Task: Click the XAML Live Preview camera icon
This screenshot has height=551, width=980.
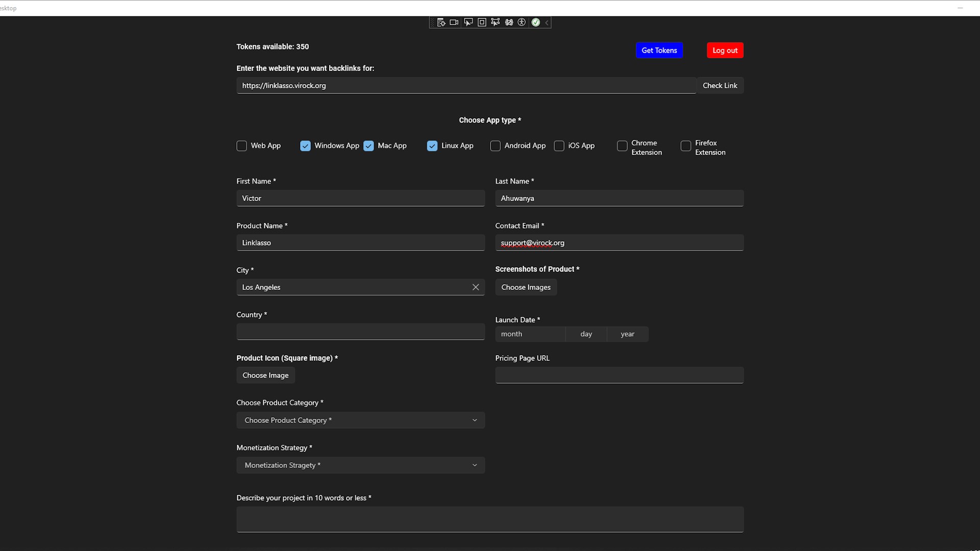Action: click(454, 22)
